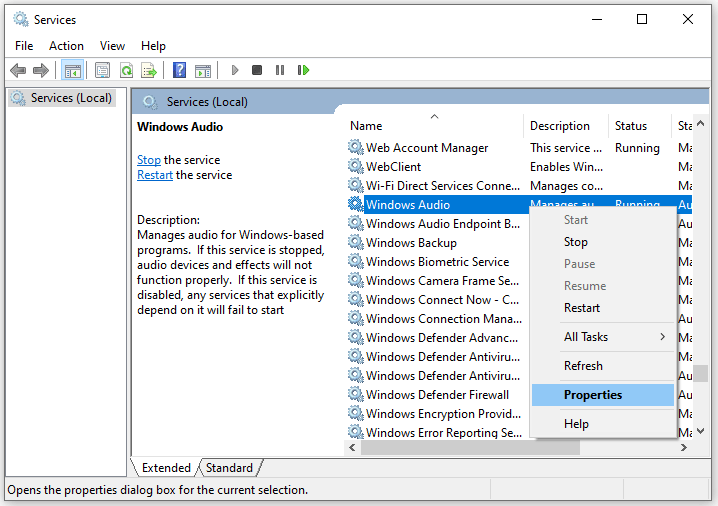The height and width of the screenshot is (506, 718).
Task: Click the toolbar Properties sheet icon
Action: pos(103,71)
